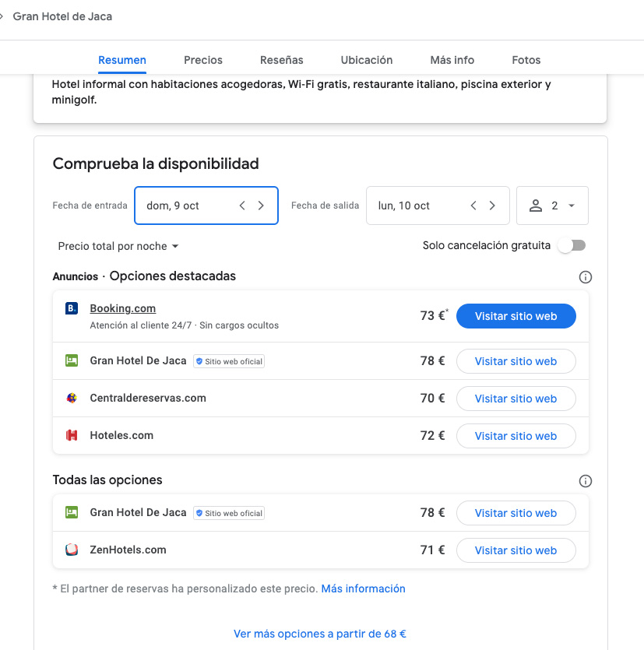Click the Todas las opciones heading

pos(107,480)
